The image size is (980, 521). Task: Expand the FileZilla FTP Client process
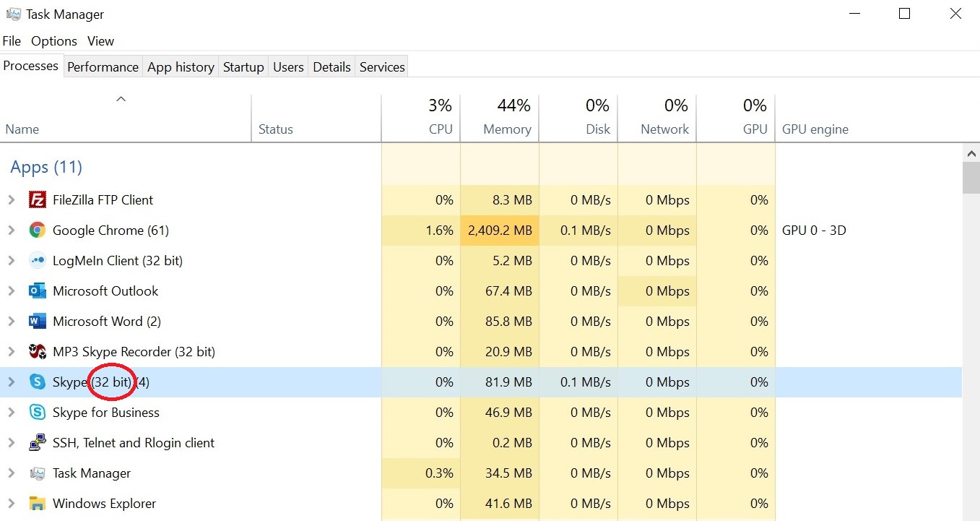(11, 200)
